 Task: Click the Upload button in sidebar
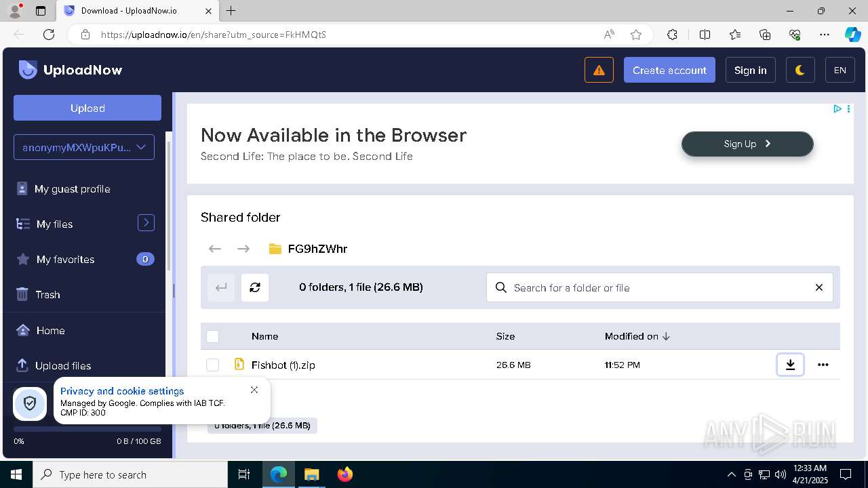(87, 108)
